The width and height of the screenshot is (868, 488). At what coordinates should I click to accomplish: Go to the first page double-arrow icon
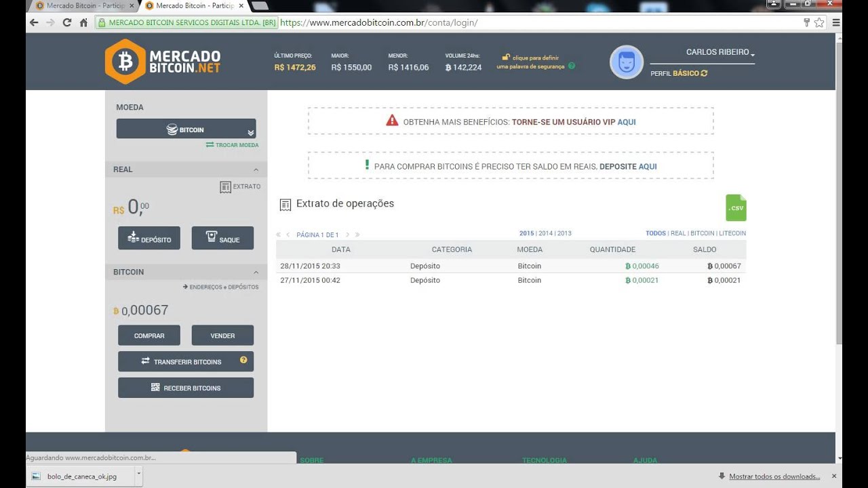point(278,235)
